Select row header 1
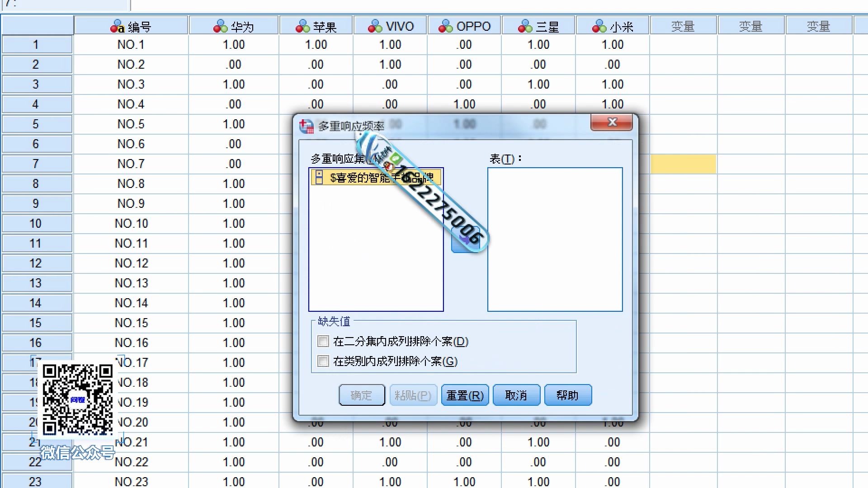The height and width of the screenshot is (488, 868). coord(36,45)
